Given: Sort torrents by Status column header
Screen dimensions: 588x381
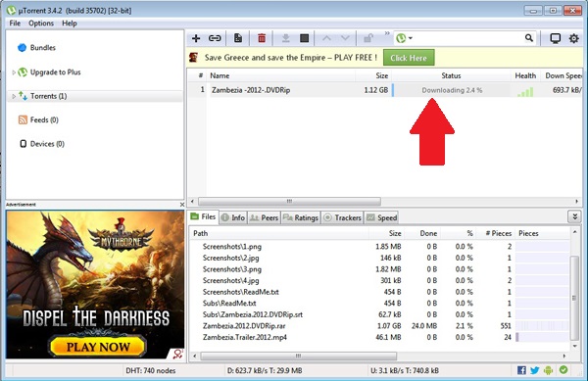Looking at the screenshot, I should (x=451, y=75).
